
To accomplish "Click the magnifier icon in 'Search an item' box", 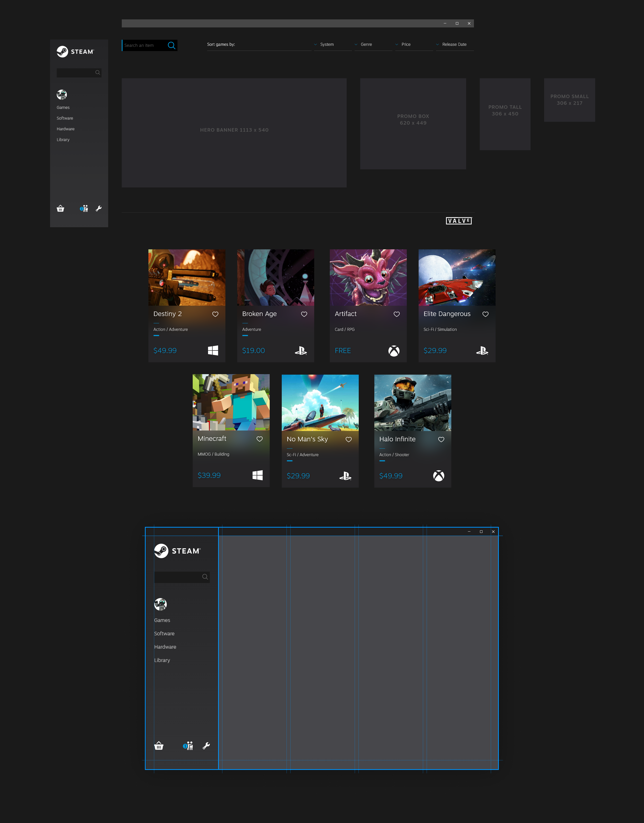I will 172,46.
